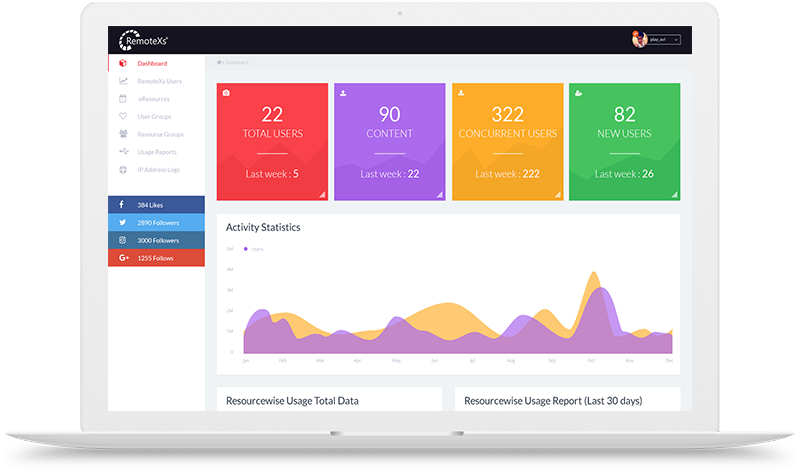Expand the New Users card corner triangle
Viewport: 800px width, 473px height.
(674, 194)
